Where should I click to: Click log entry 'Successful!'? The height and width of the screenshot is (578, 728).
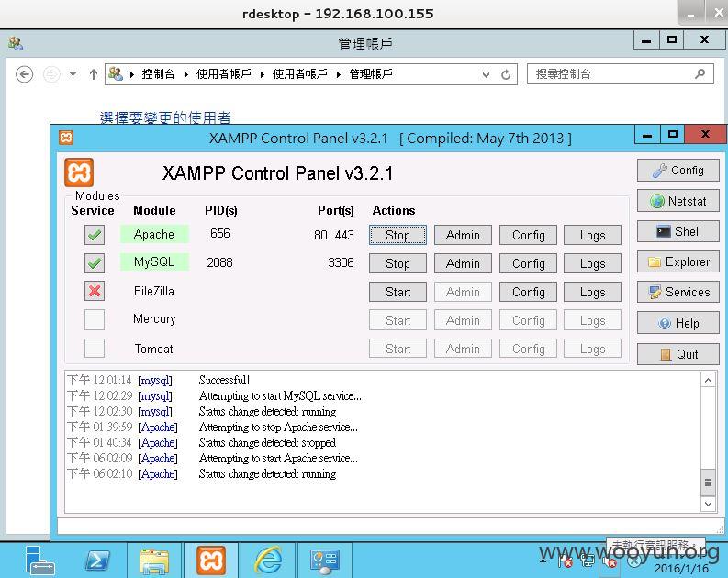(x=224, y=380)
